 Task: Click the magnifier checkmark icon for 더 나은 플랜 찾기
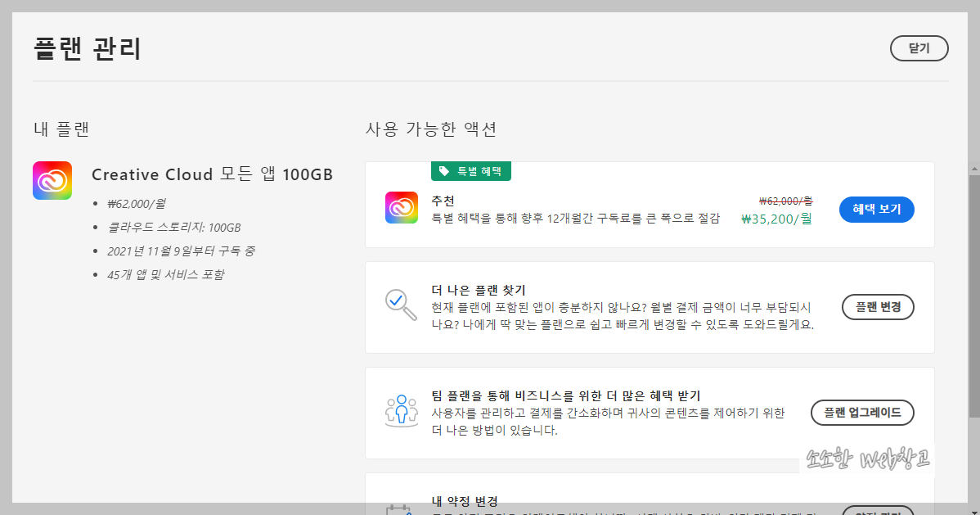tap(401, 305)
